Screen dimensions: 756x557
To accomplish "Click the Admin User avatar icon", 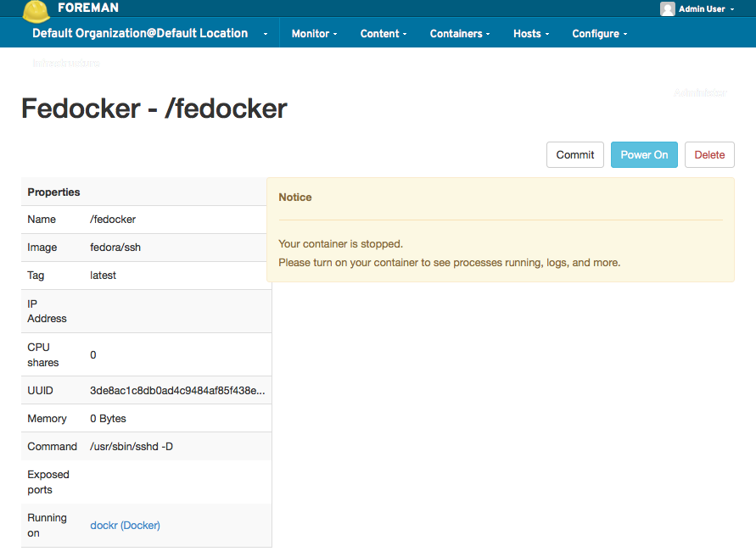I will tap(668, 9).
